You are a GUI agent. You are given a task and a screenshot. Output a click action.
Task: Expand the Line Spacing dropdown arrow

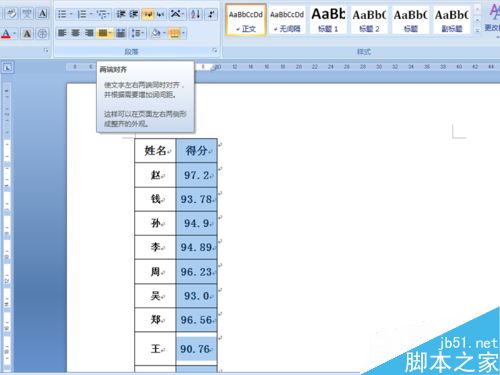click(x=144, y=33)
